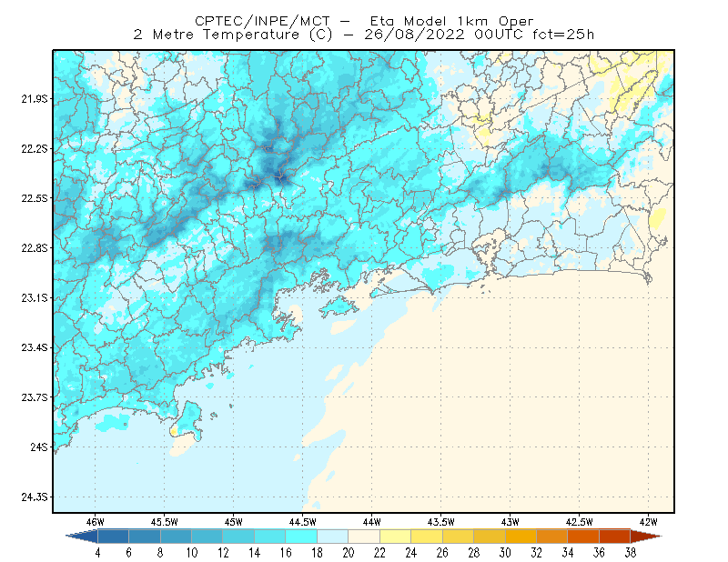Click the 26-28 gold legend swatch
This screenshot has height=562, width=728.
coord(458,537)
